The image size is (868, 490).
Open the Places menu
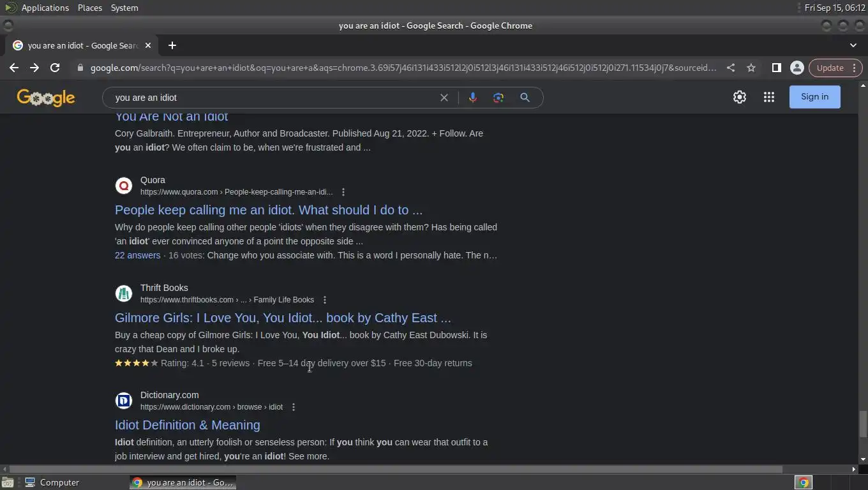(90, 8)
